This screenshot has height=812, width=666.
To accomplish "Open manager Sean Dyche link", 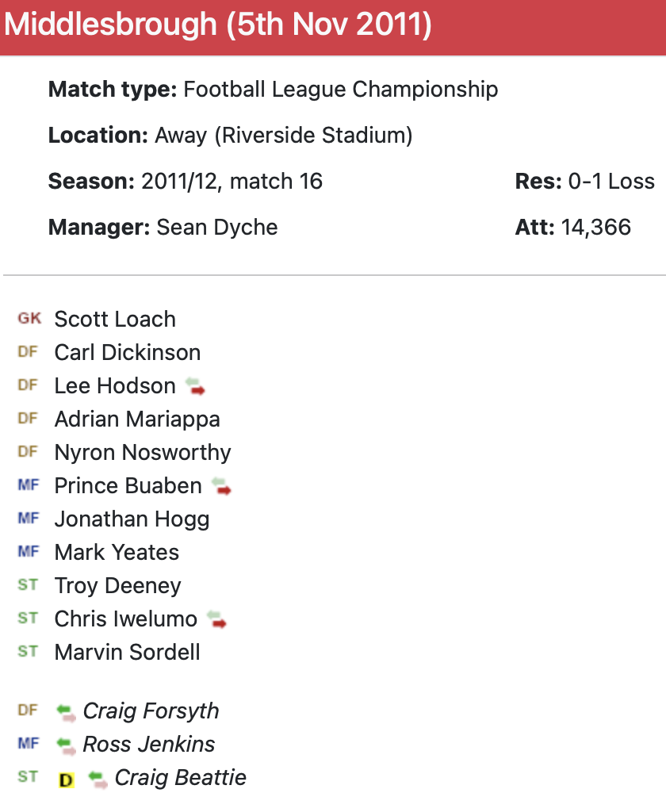I will (217, 228).
